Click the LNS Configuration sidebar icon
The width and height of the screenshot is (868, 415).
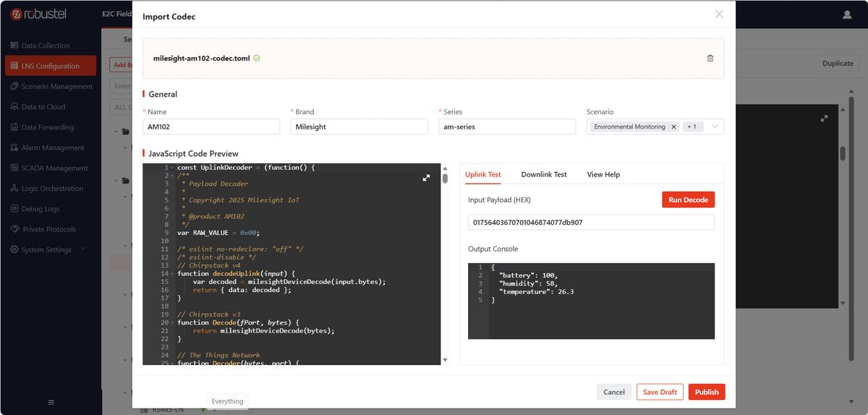pos(14,66)
